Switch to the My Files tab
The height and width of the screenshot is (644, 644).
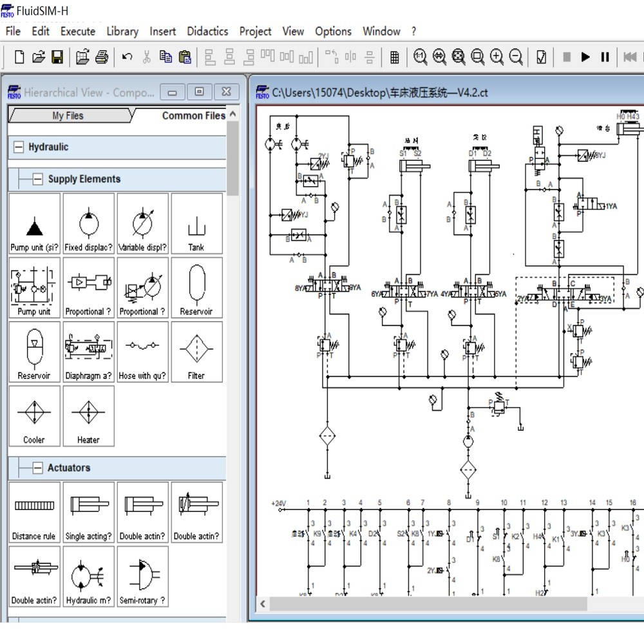tap(68, 116)
